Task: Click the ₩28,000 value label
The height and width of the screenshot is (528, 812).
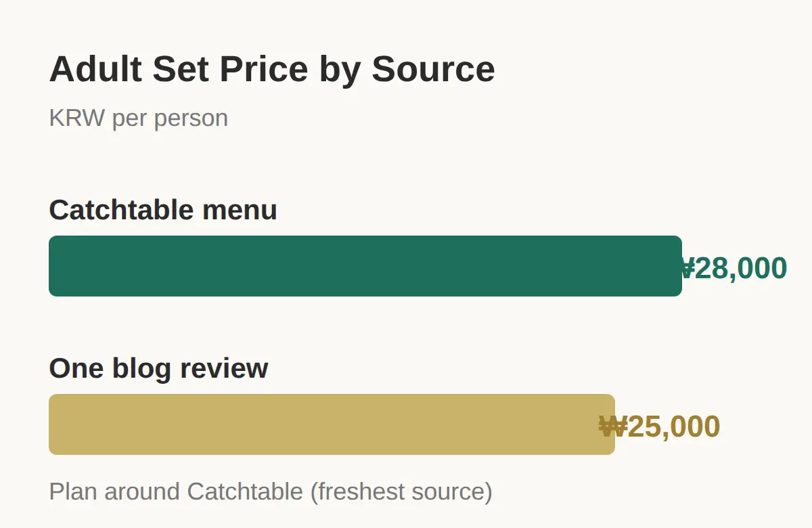Action: [732, 268]
